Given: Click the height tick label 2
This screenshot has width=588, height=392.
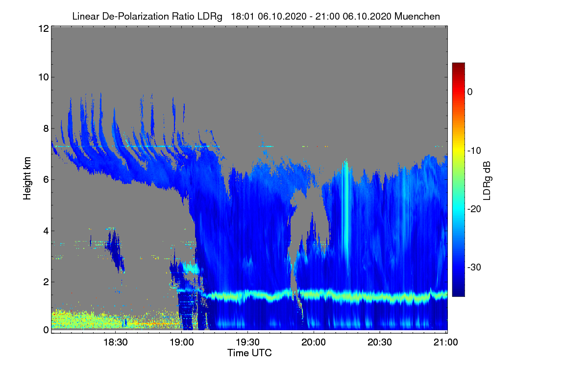Looking at the screenshot, I should 45,282.
